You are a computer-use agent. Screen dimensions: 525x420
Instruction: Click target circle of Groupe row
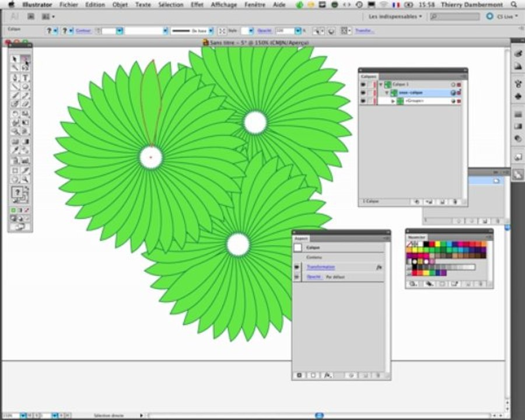point(453,101)
